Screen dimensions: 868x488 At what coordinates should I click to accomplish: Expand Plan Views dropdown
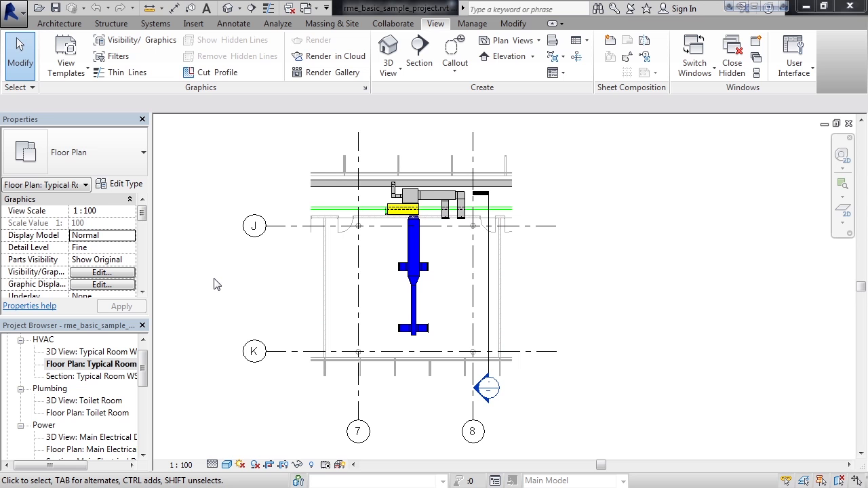pos(538,41)
